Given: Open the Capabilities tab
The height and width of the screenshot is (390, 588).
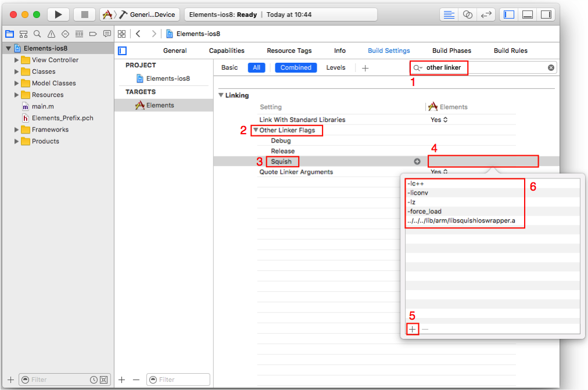Looking at the screenshot, I should 226,51.
